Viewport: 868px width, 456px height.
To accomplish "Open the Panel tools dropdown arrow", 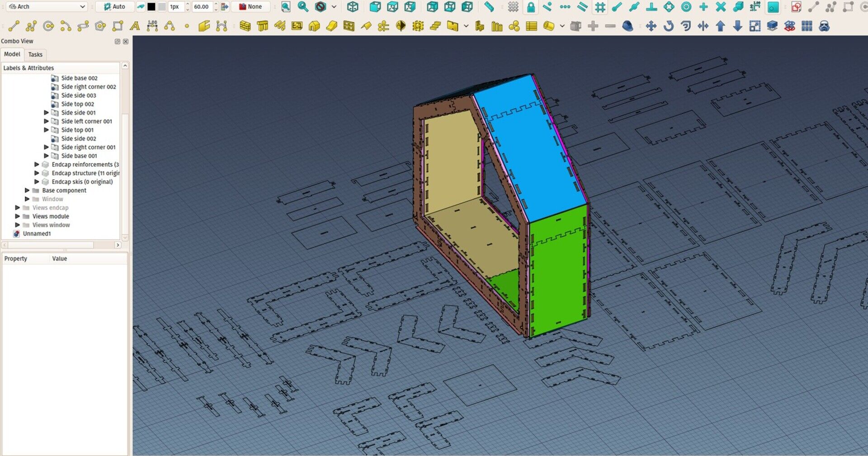I will [466, 26].
